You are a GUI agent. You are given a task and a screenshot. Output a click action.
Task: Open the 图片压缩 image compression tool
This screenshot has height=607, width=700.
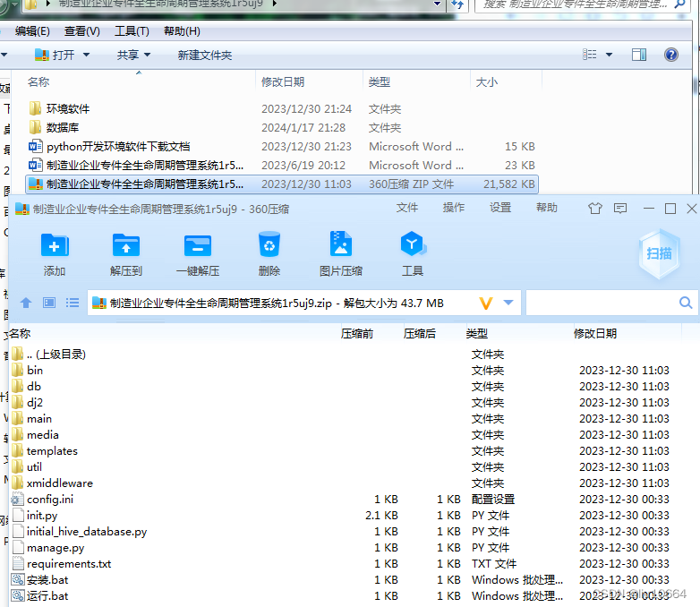341,244
